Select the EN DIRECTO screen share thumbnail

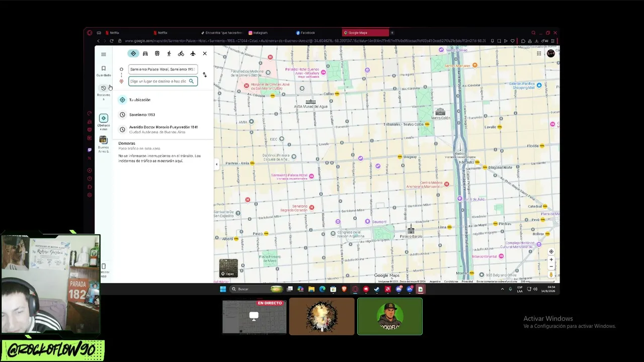[254, 317]
